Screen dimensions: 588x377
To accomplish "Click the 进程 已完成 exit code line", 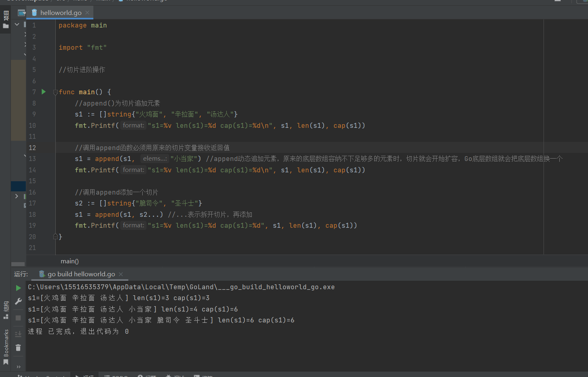I will click(78, 331).
